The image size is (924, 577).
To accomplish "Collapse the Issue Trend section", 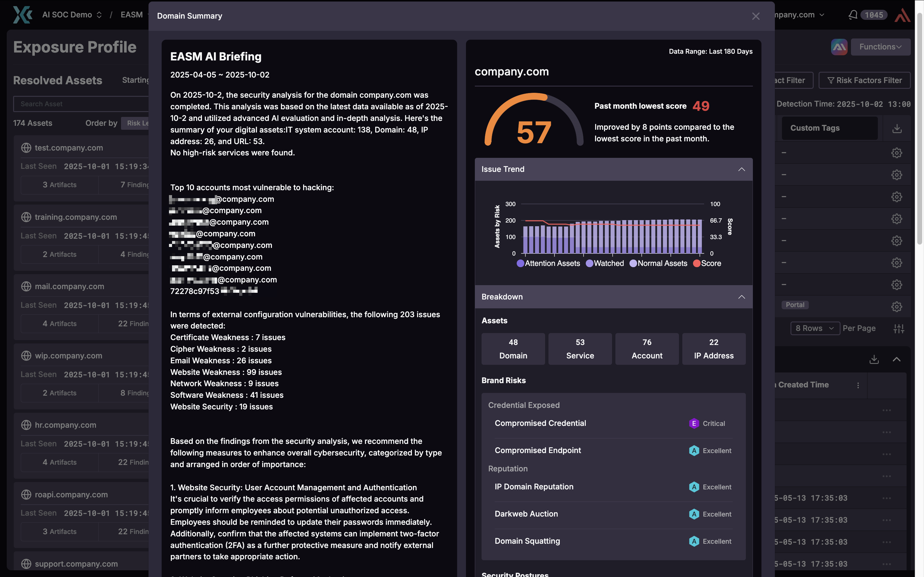I will (742, 169).
